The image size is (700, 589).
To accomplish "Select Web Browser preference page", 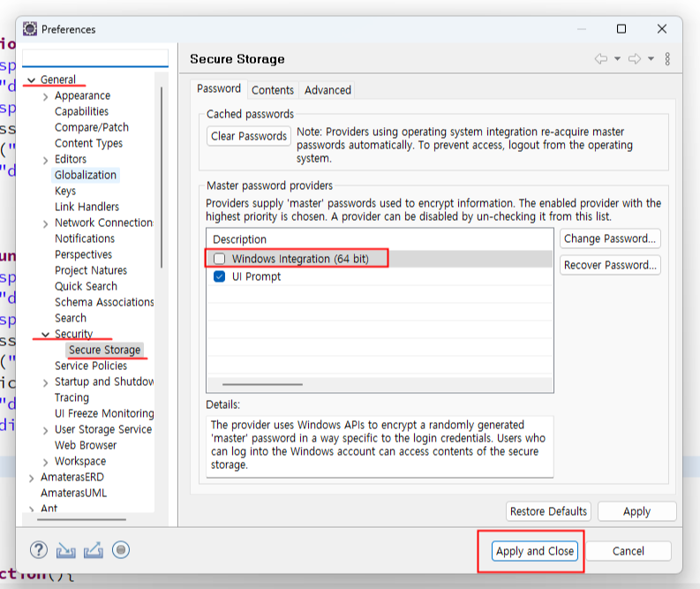I will coord(86,445).
